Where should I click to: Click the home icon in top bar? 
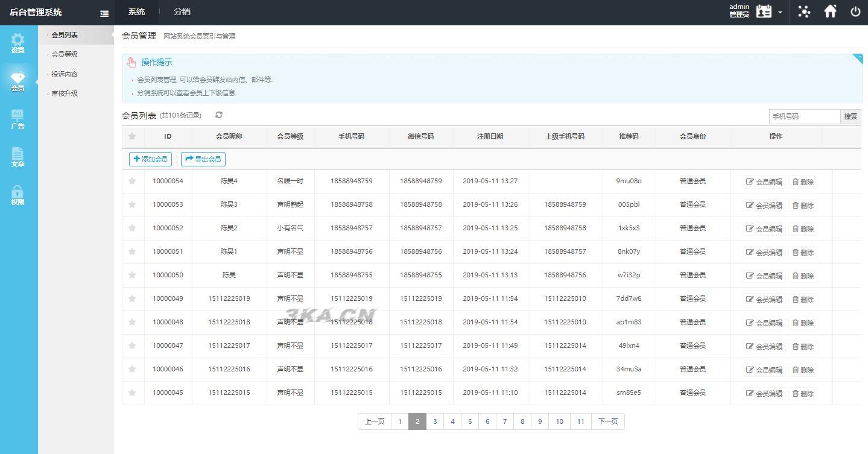tap(831, 11)
